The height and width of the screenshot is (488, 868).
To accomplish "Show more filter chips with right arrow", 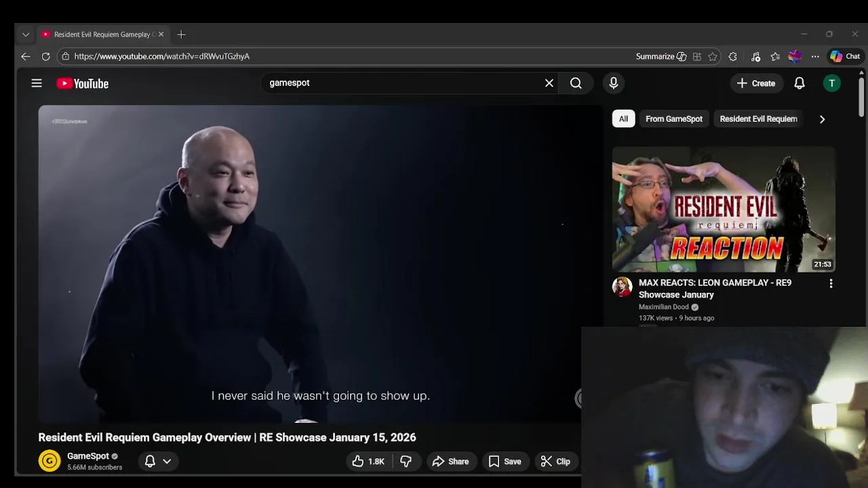I will pyautogui.click(x=822, y=119).
